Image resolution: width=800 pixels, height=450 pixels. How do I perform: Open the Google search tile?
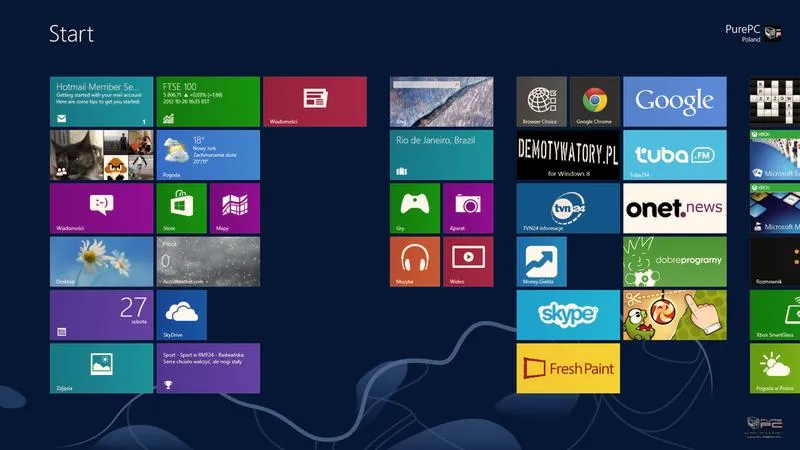click(x=674, y=102)
